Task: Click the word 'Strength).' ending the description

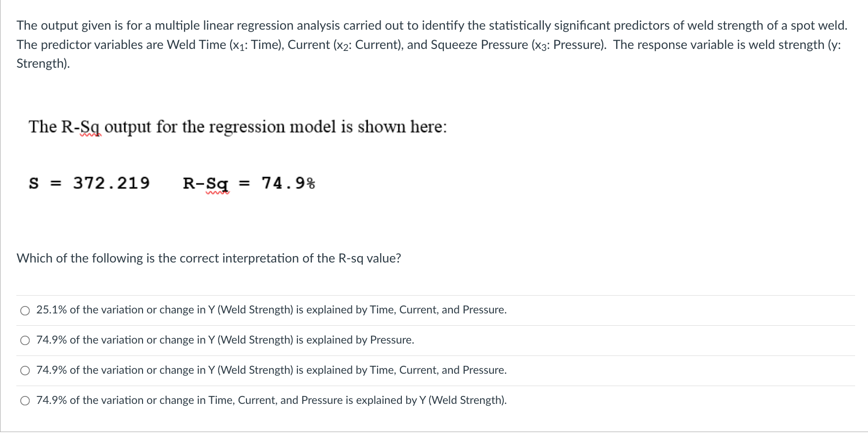Action: [43, 64]
